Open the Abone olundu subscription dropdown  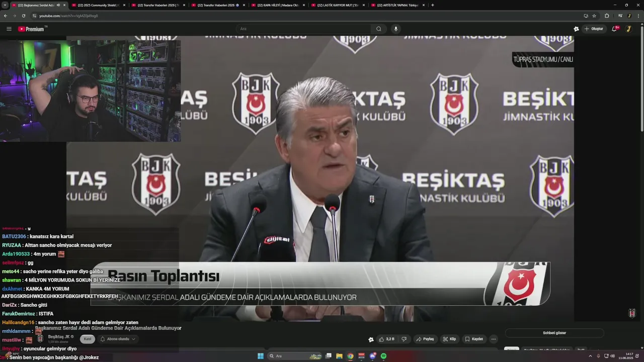point(118,339)
